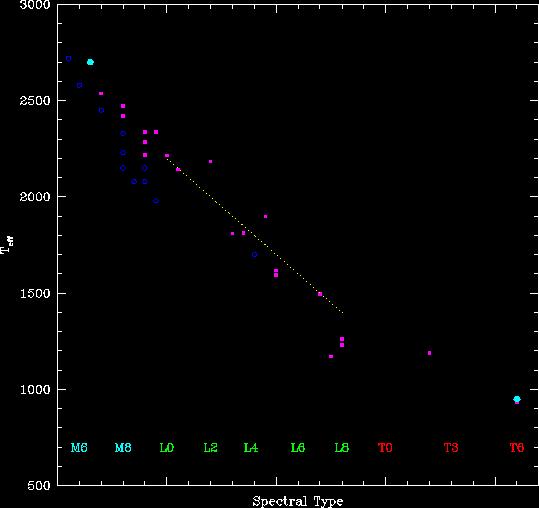Click the green L8 label
The width and height of the screenshot is (539, 508).
point(342,448)
